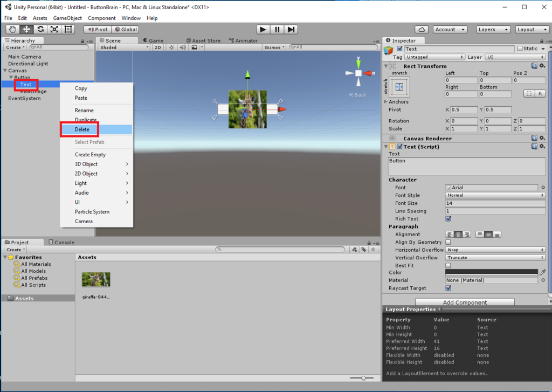Click the color swatch field
This screenshot has height=392, width=552.
click(492, 272)
